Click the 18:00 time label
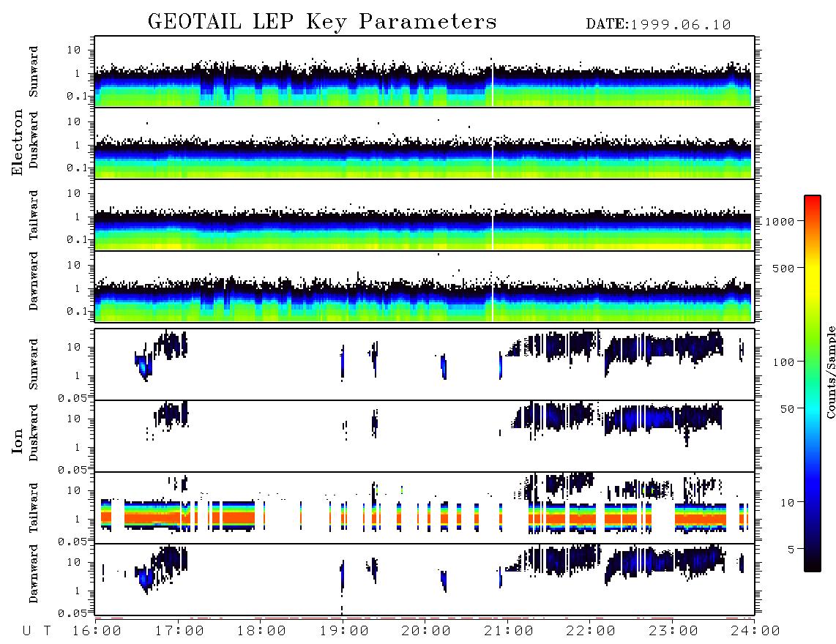The height and width of the screenshot is (644, 836). (261, 631)
